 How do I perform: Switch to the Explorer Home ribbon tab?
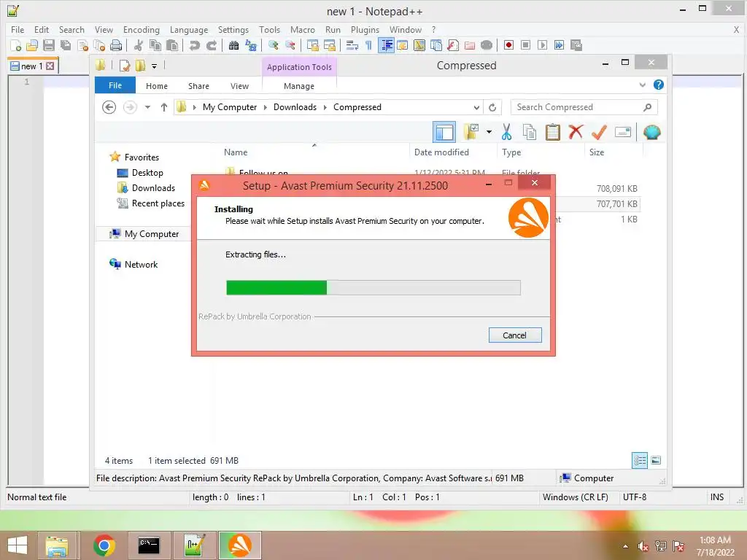[x=157, y=86]
